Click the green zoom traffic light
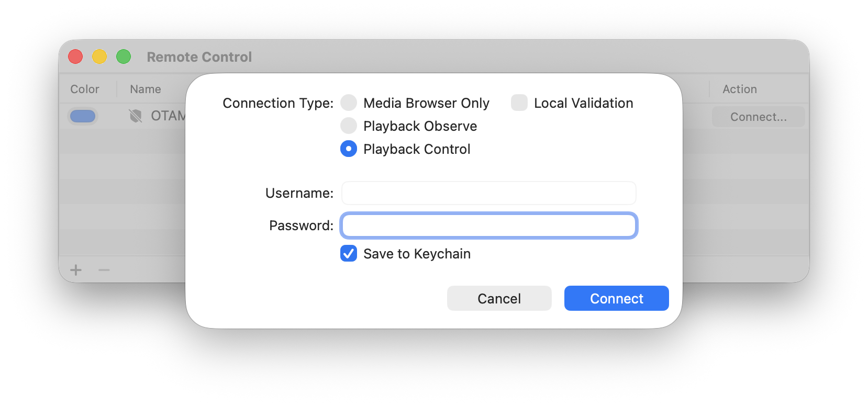This screenshot has height=406, width=868. [124, 56]
